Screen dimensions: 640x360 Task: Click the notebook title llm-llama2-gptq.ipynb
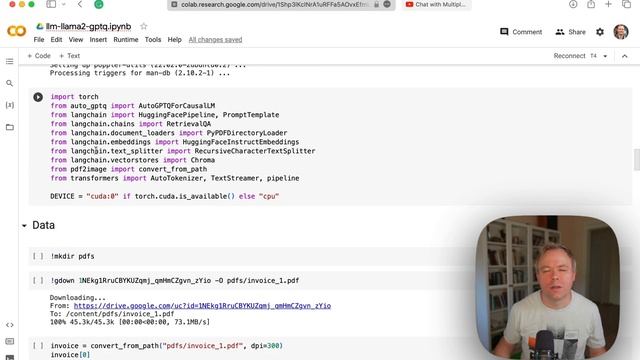(x=88, y=27)
